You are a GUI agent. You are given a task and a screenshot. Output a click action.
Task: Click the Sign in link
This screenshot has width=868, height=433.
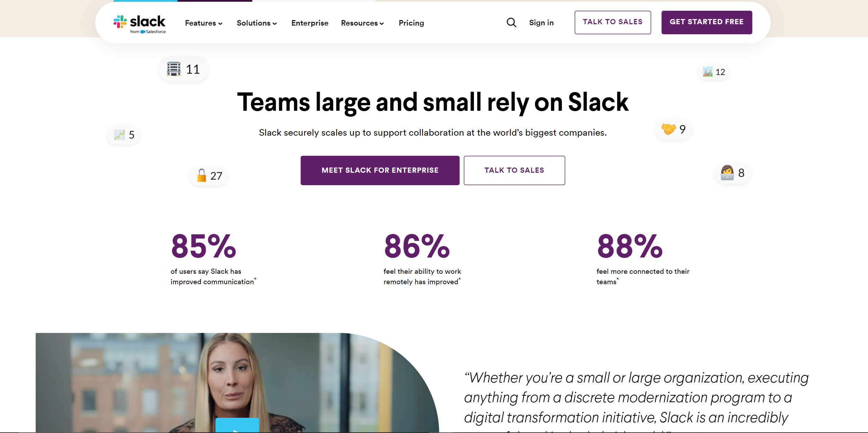coord(541,23)
